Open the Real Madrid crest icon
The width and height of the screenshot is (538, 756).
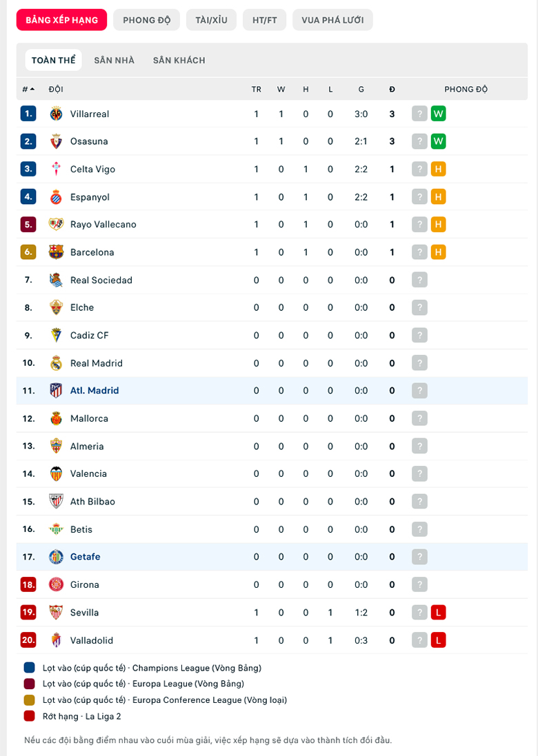point(56,363)
